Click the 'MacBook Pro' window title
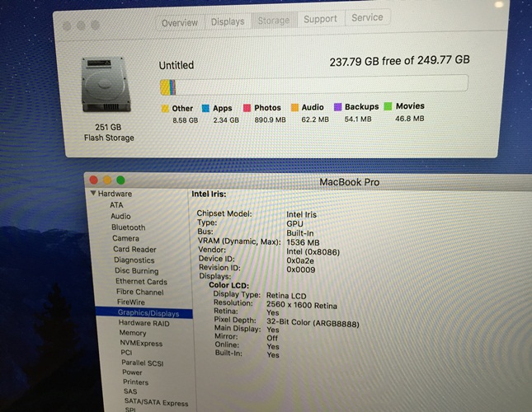Image resolution: width=532 pixels, height=412 pixels. (349, 182)
